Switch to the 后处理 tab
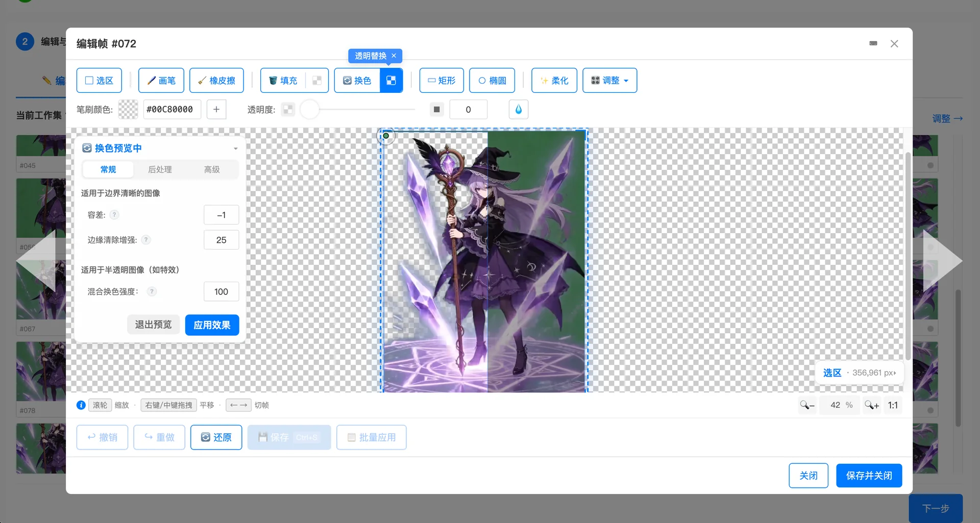 click(x=160, y=169)
